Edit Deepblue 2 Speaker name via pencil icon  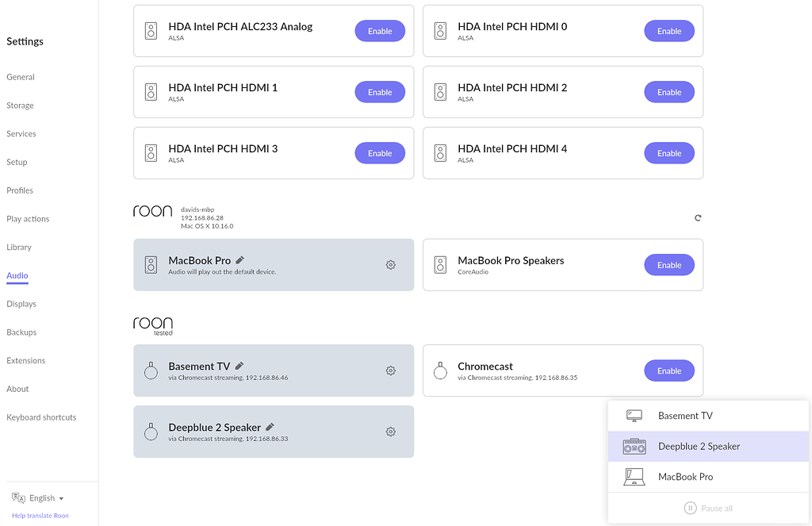coord(268,427)
